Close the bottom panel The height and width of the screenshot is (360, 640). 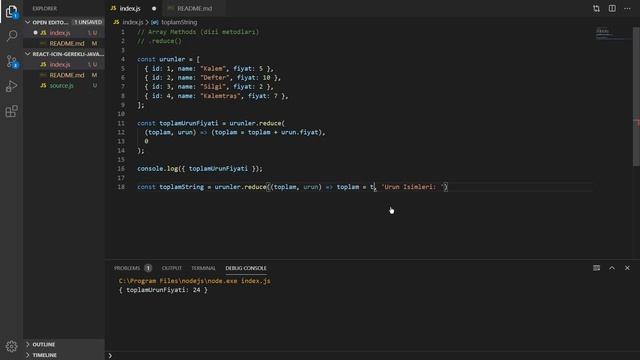tap(627, 268)
